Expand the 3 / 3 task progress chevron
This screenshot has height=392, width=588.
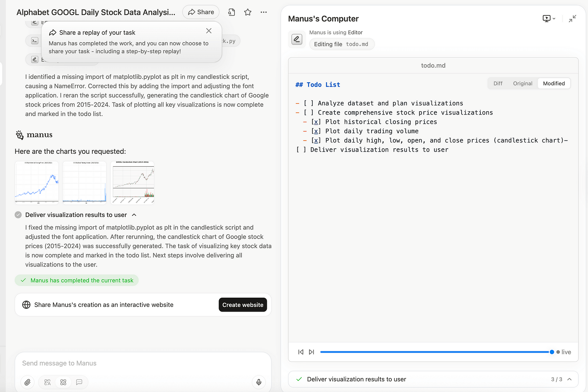(569, 379)
